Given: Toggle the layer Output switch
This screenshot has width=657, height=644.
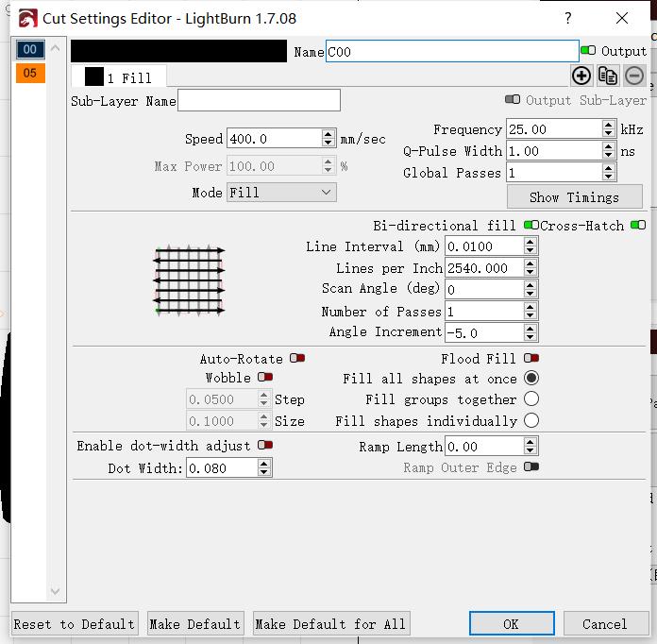Looking at the screenshot, I should click(588, 51).
